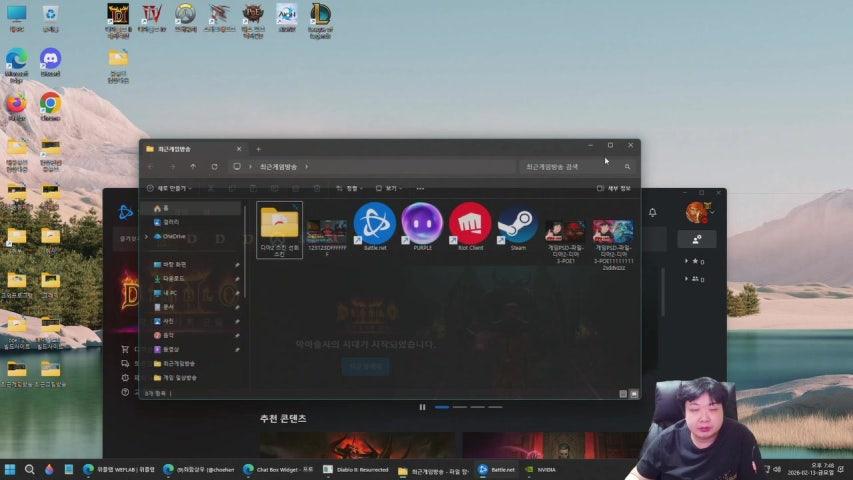Open the Path of Exile desktop shortcut
853x480 pixels.
(x=253, y=20)
